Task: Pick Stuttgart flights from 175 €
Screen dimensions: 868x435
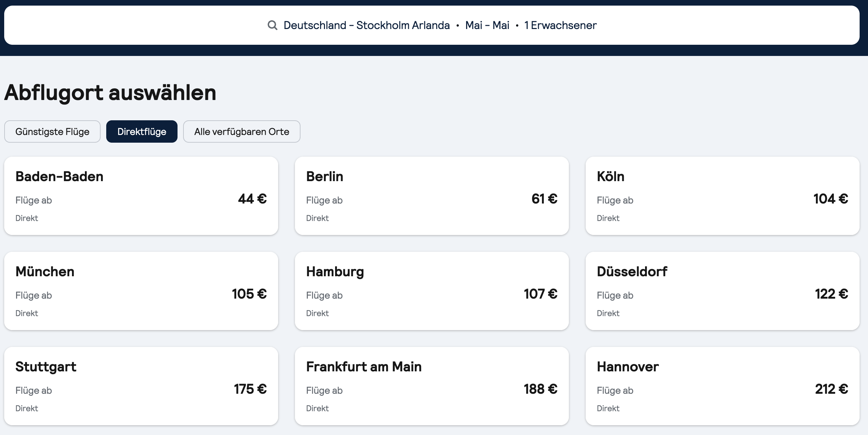Action: (x=141, y=386)
